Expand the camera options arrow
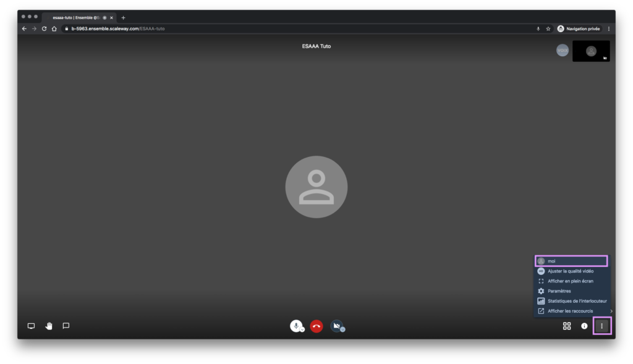Viewport: 633px width, 364px height. click(x=342, y=330)
